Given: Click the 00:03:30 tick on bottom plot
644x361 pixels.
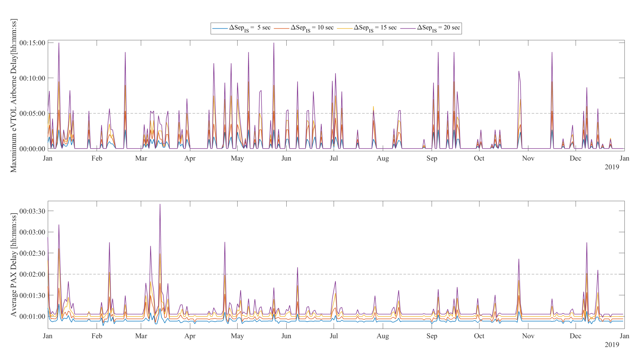Looking at the screenshot, I should coord(32,211).
